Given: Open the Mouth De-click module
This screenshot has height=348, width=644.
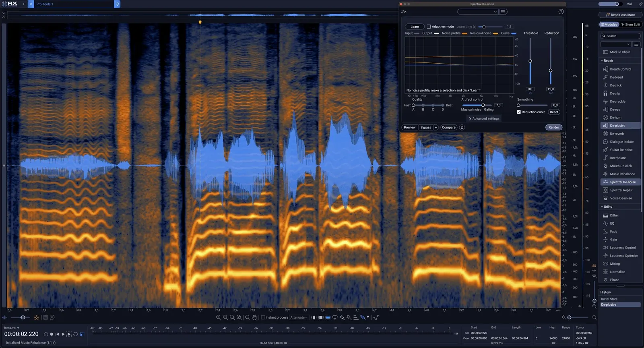Looking at the screenshot, I should [620, 166].
